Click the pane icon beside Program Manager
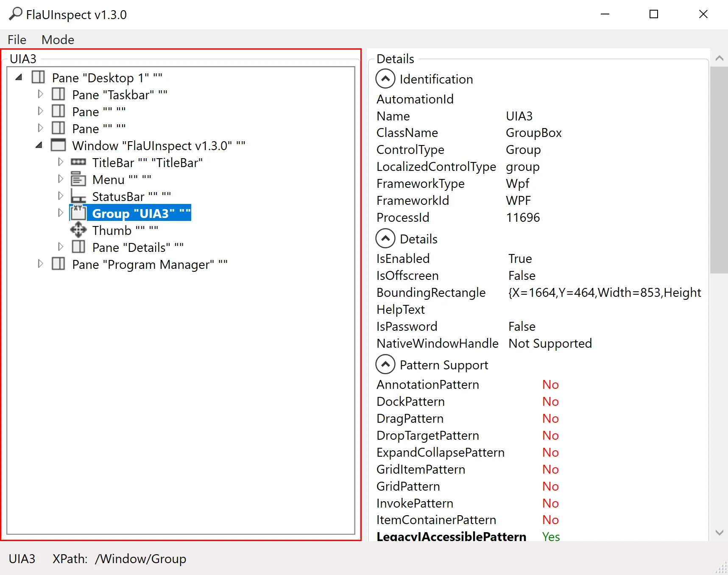Viewport: 728px width, 575px height. point(58,264)
